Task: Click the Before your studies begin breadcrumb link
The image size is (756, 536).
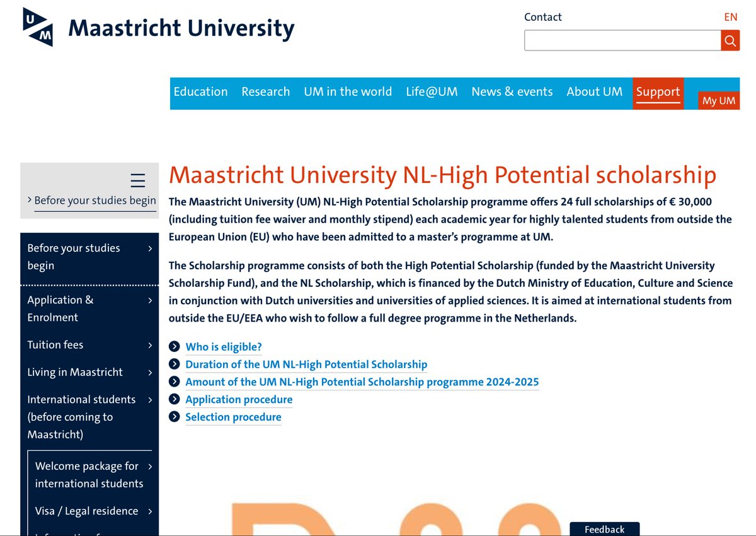Action: pos(95,201)
